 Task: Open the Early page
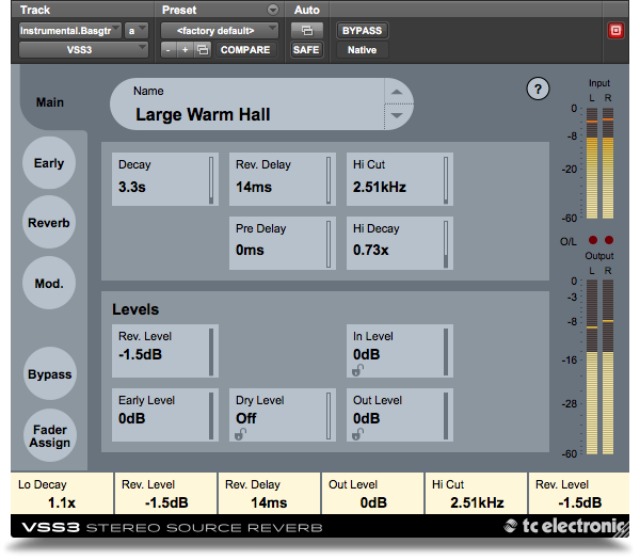49,163
